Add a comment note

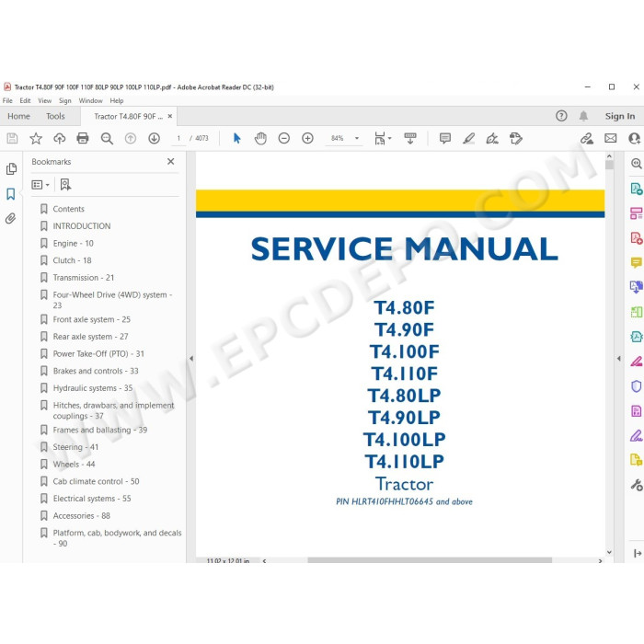coord(444,138)
